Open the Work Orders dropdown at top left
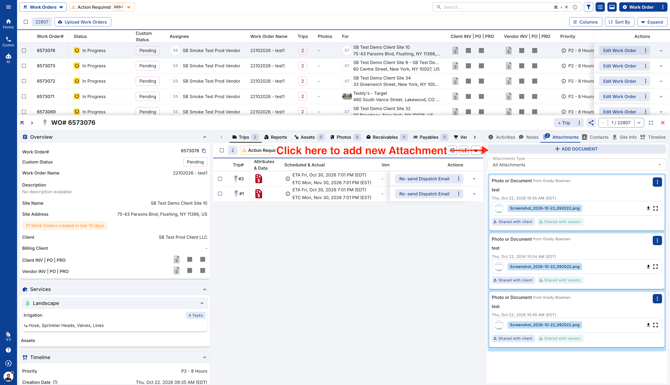This screenshot has width=670, height=385. point(43,7)
